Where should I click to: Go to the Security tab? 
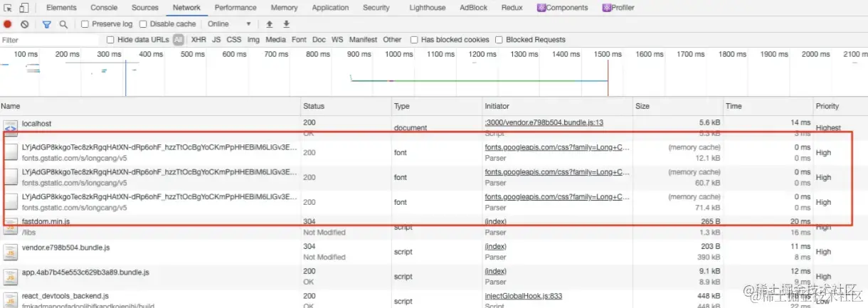point(376,8)
